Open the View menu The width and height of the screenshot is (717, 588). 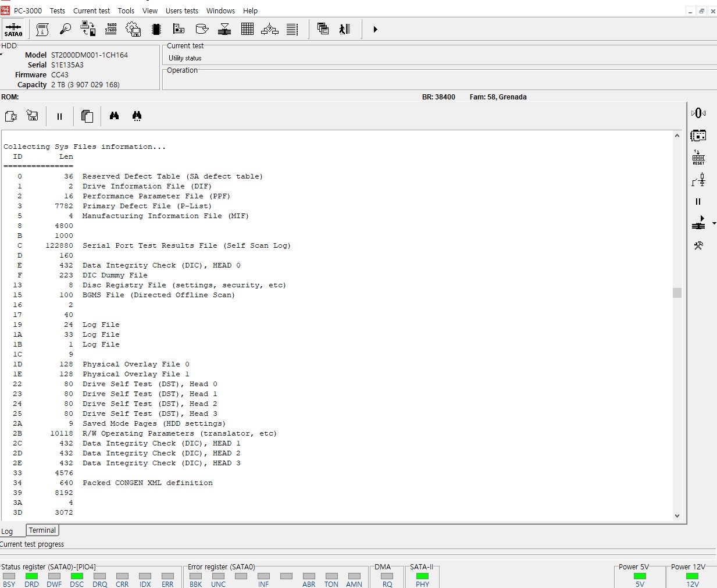150,10
